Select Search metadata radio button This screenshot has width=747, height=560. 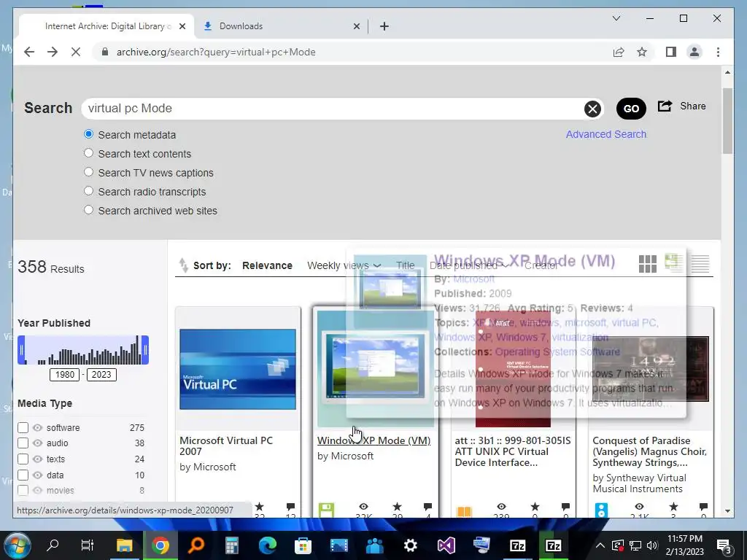point(88,134)
